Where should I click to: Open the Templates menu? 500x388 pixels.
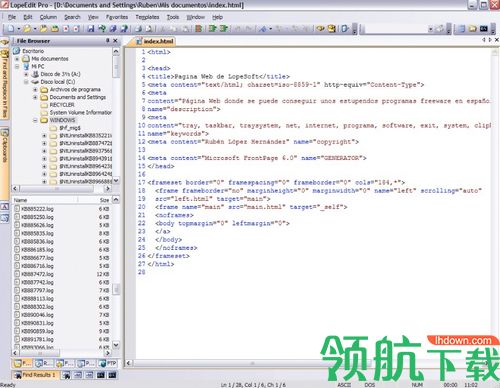coord(147,17)
